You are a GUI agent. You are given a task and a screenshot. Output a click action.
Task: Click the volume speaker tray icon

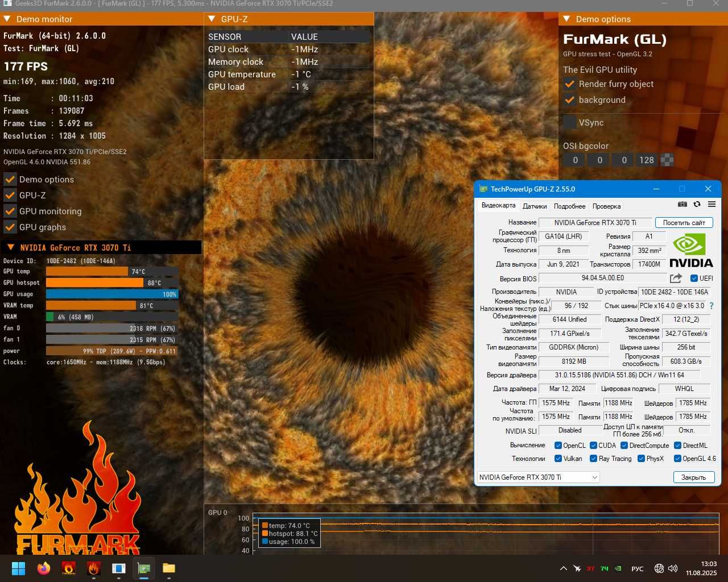click(x=673, y=568)
